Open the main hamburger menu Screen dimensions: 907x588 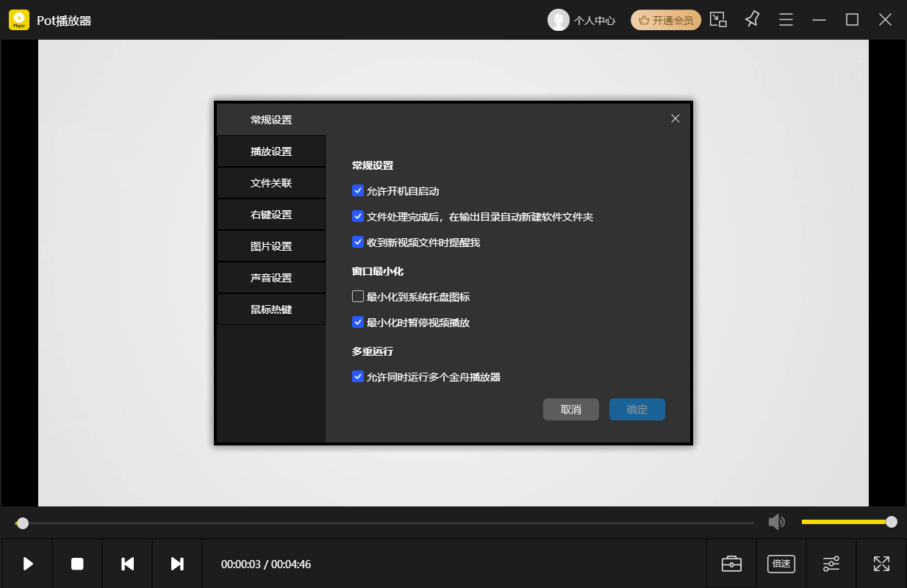click(x=786, y=20)
